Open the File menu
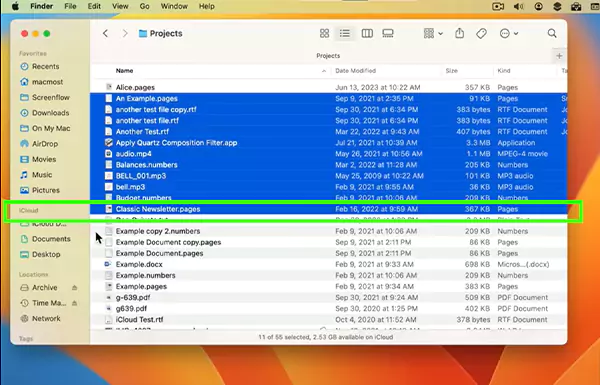 point(70,7)
